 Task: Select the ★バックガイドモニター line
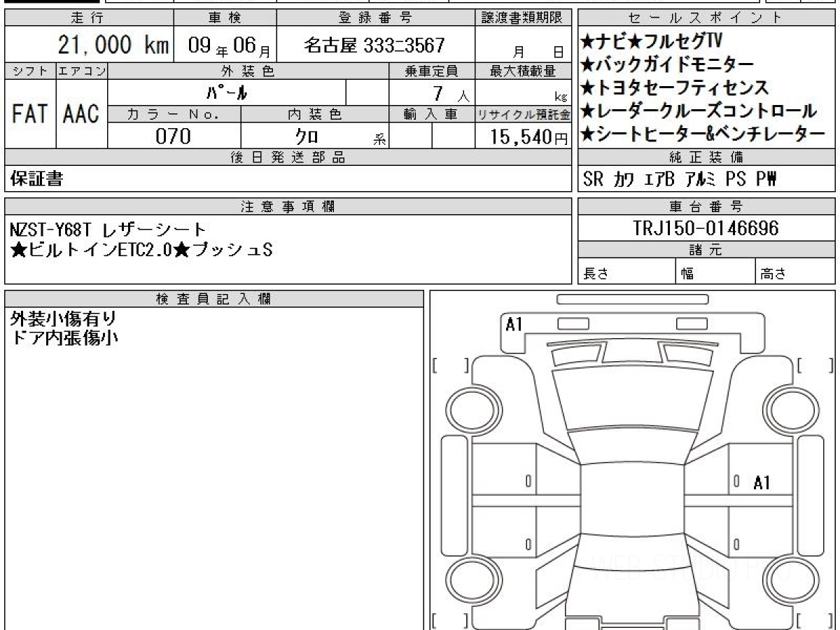coord(667,64)
